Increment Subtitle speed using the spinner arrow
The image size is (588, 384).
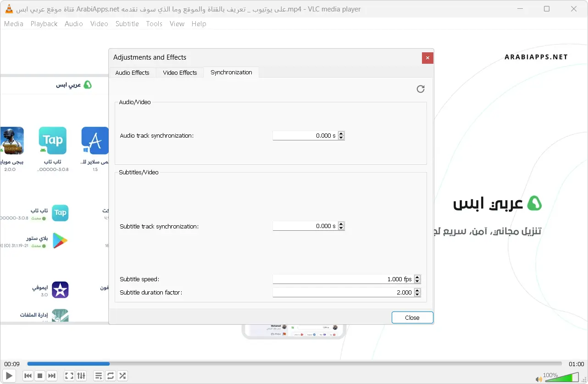(x=417, y=277)
